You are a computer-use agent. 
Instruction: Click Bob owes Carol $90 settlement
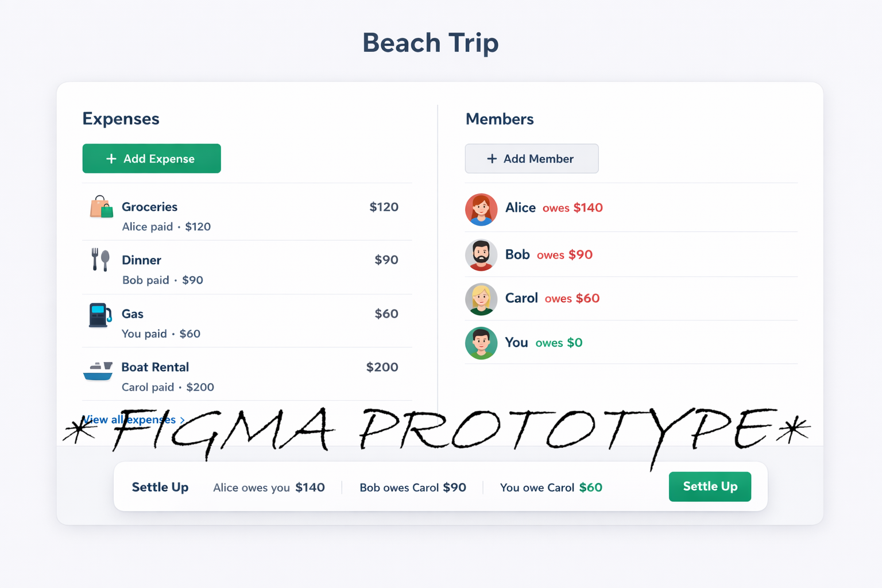pos(412,488)
